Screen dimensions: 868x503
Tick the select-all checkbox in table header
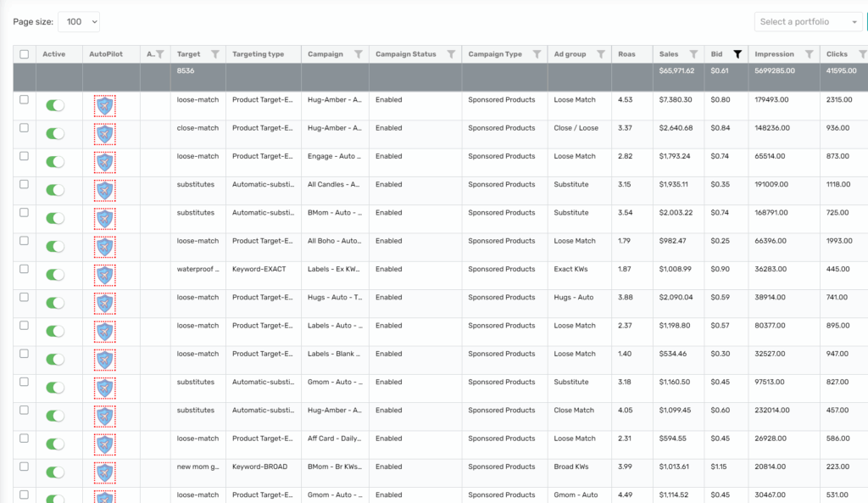point(24,54)
